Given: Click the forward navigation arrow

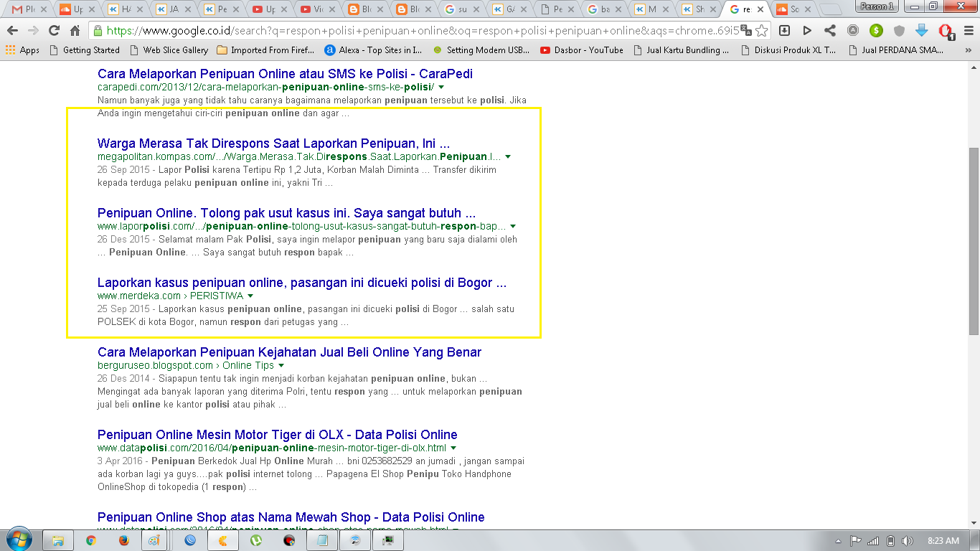Looking at the screenshot, I should [x=33, y=31].
